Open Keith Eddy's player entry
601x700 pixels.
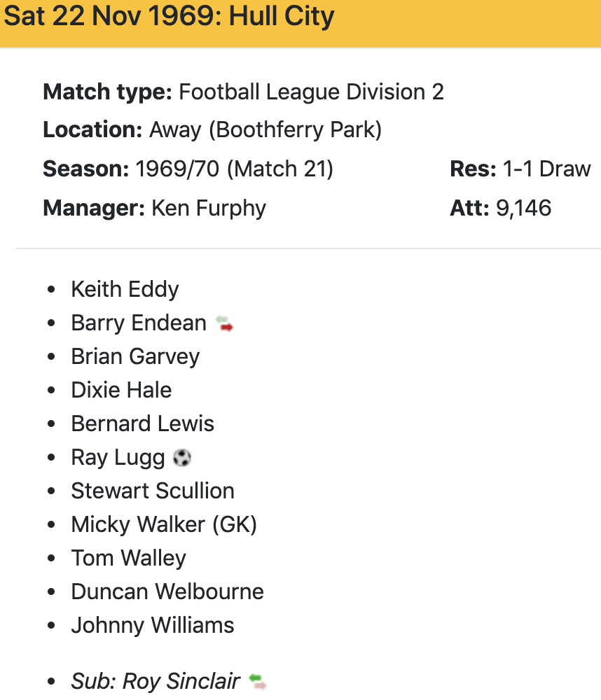pos(125,289)
